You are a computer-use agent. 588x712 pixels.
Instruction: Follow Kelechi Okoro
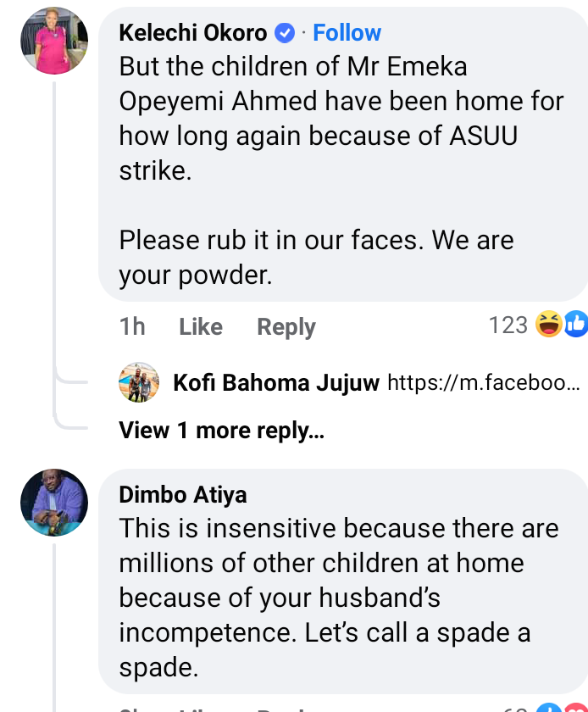tap(347, 33)
